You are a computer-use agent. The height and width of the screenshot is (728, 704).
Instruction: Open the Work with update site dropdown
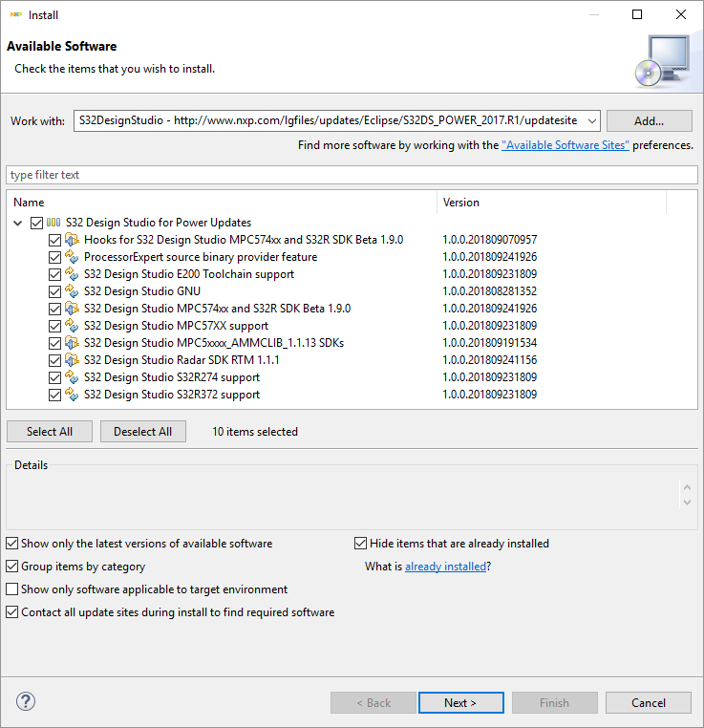[x=591, y=121]
